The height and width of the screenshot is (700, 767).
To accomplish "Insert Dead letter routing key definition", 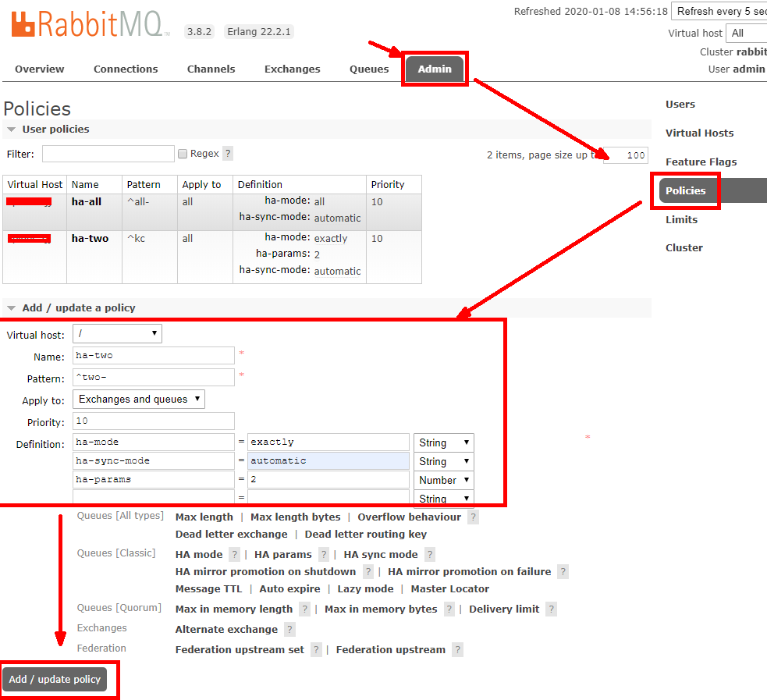I will [366, 535].
